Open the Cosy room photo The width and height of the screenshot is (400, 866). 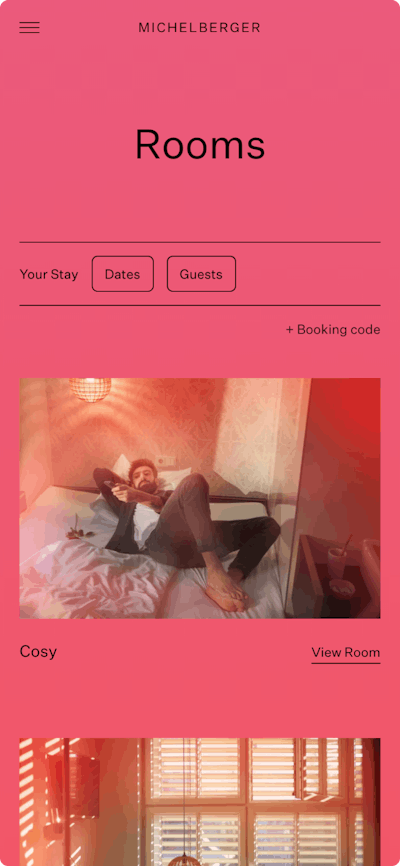point(200,498)
